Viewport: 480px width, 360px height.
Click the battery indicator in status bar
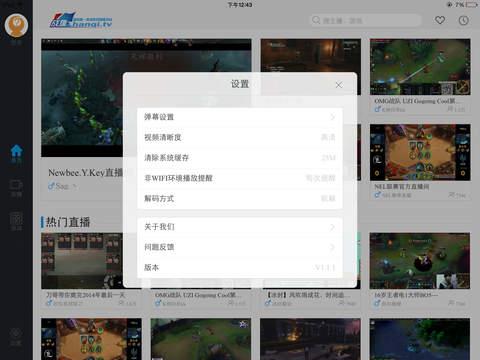coord(472,5)
